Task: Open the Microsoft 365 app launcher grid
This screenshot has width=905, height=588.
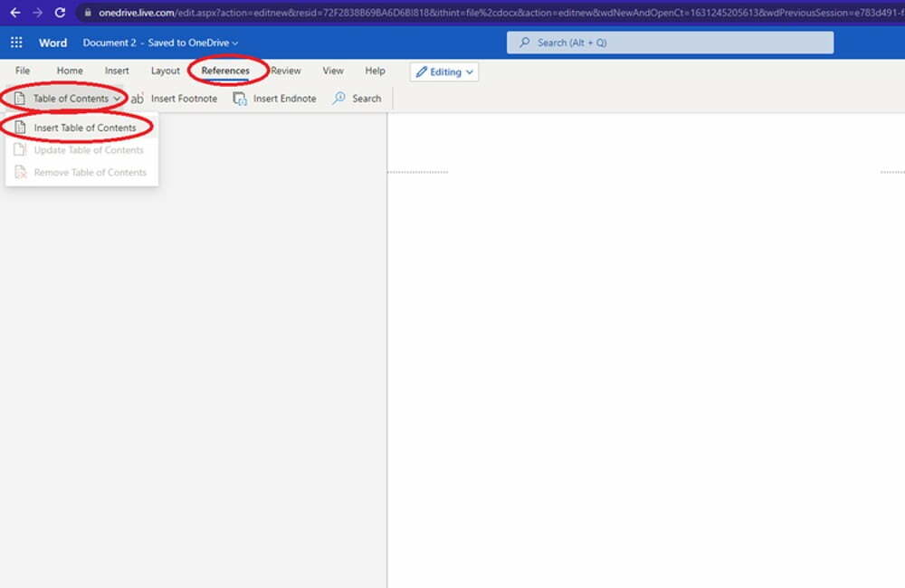Action: point(15,43)
